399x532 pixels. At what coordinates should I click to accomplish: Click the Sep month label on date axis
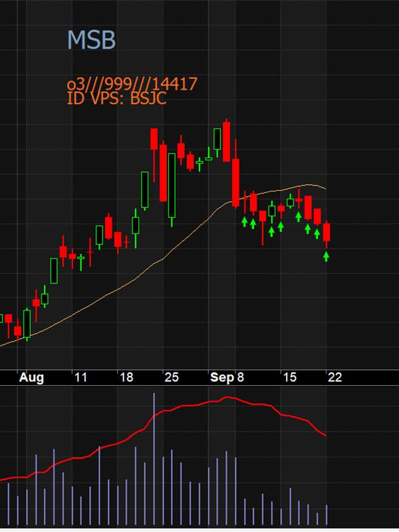221,378
